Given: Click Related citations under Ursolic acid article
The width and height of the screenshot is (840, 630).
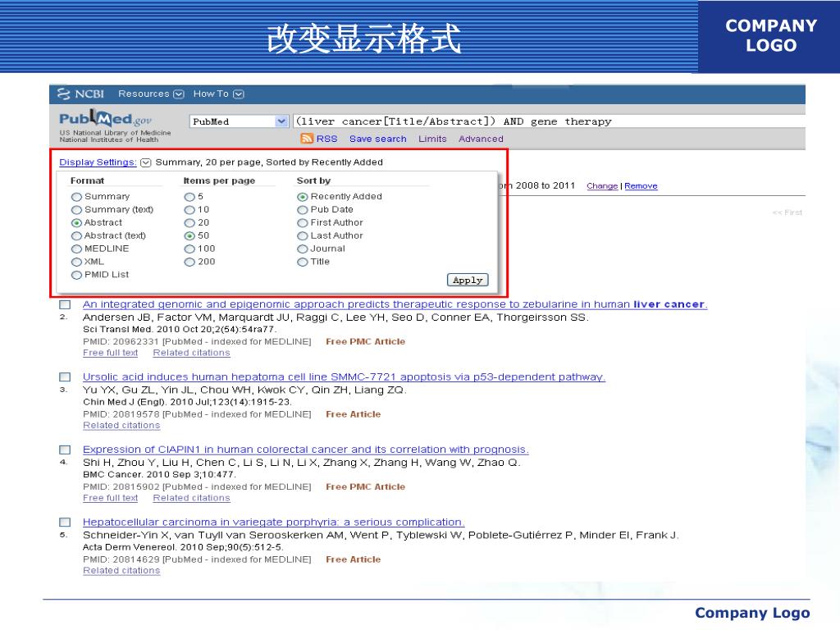Looking at the screenshot, I should 121,426.
